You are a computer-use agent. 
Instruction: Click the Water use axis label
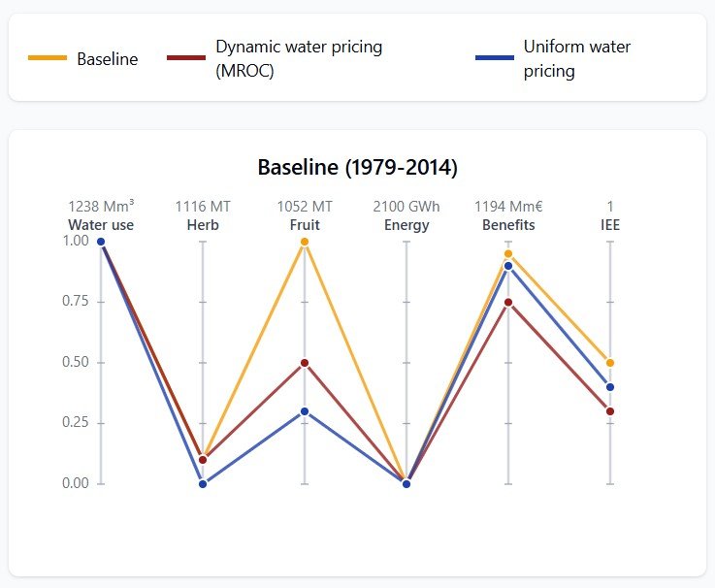pos(101,225)
